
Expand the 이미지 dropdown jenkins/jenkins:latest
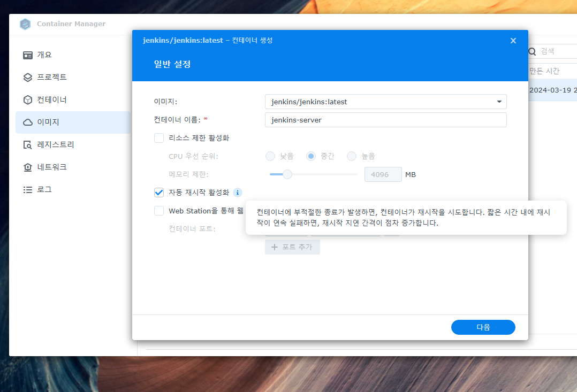coord(385,102)
